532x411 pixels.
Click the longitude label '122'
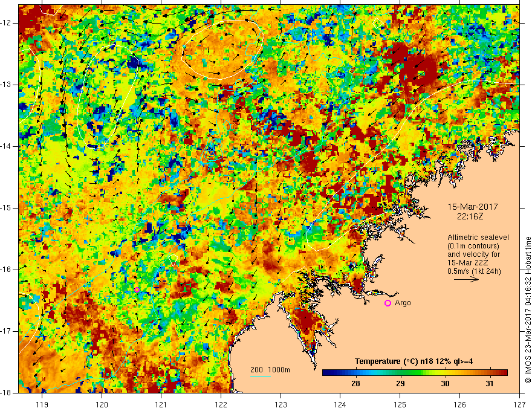point(221,404)
